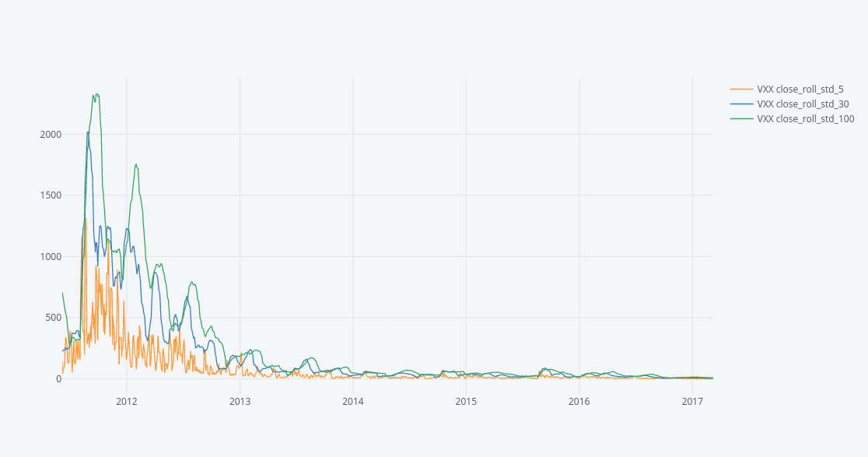Click the 2017 x-axis tick label
Viewport: 868px width, 457px height.
pyautogui.click(x=692, y=402)
